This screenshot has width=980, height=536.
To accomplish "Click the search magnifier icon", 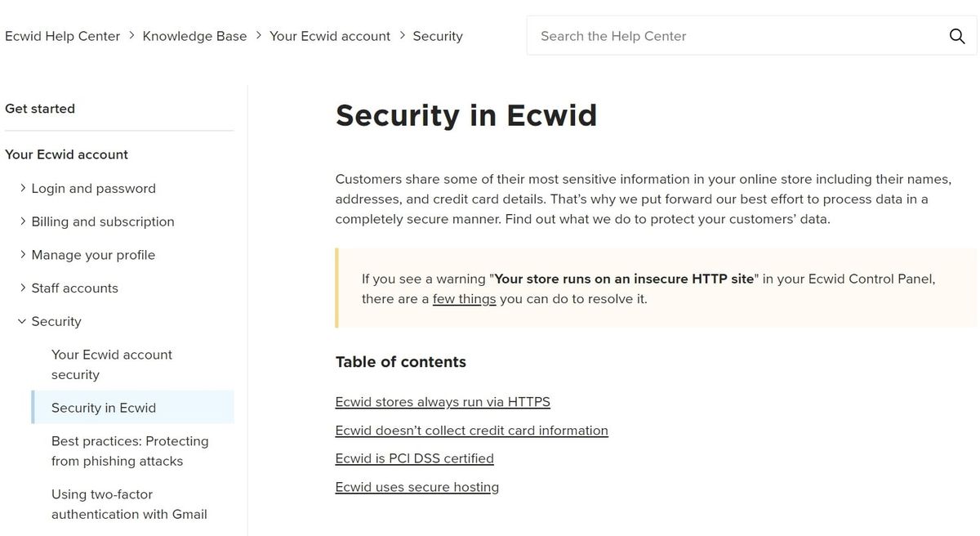I will tap(955, 36).
